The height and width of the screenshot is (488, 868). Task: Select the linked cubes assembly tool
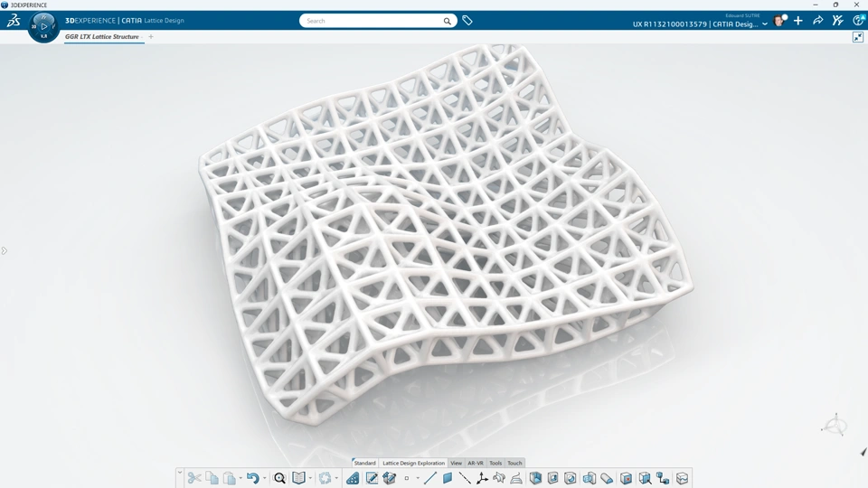coord(663,477)
